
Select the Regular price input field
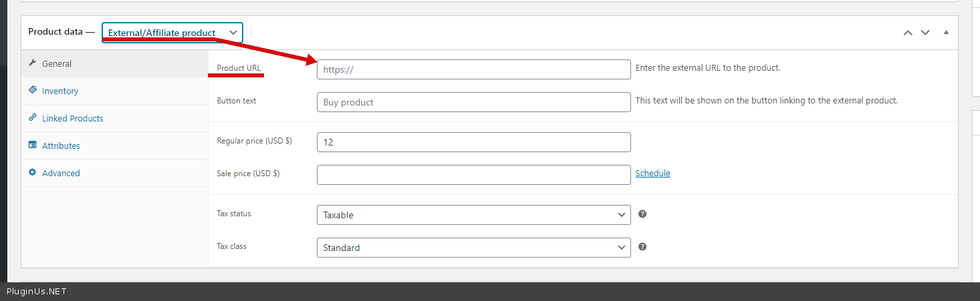tap(473, 142)
